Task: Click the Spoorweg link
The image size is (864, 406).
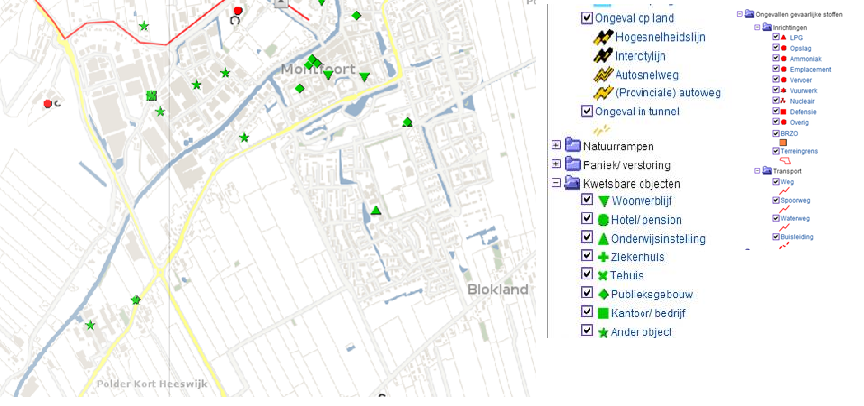Action: [x=795, y=201]
